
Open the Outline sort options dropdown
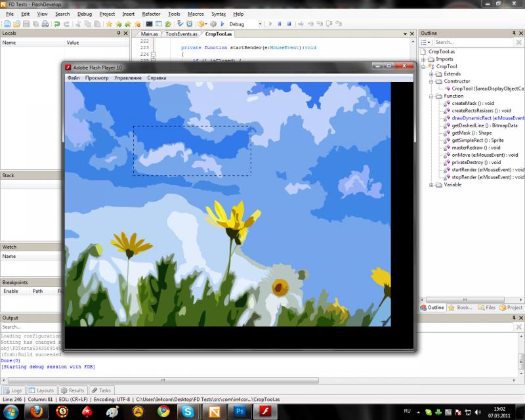(x=425, y=42)
